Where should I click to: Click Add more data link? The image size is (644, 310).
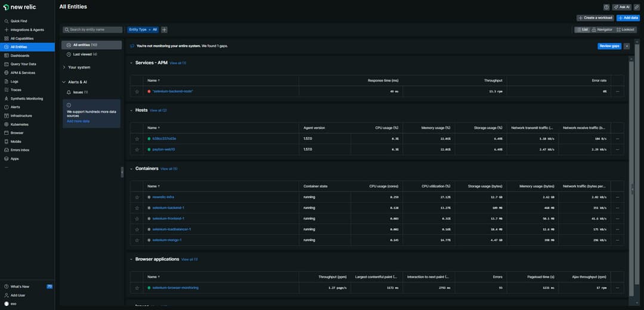tap(78, 121)
